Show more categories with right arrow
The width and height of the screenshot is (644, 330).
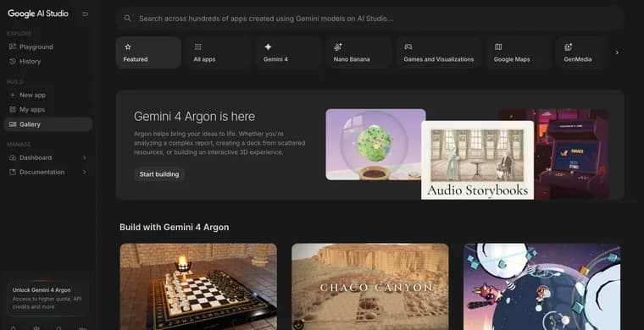pos(617,52)
